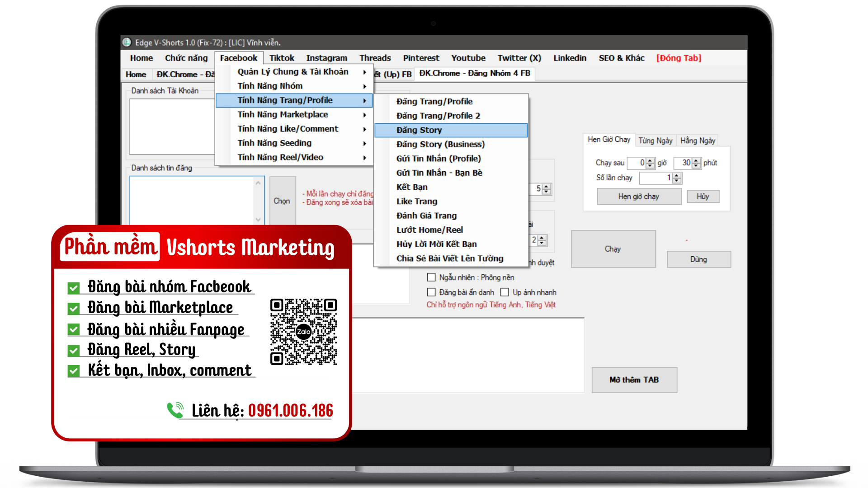Click the 'Mở thêm TAB' button

[x=634, y=380]
